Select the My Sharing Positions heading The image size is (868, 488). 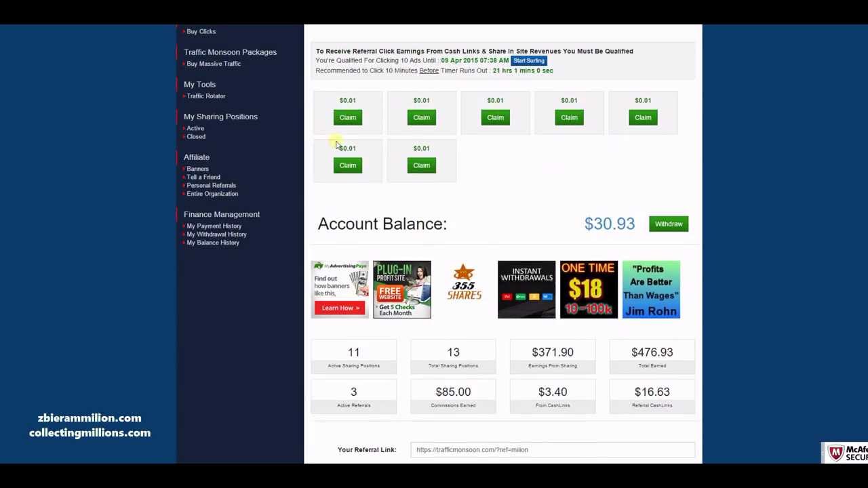point(220,117)
